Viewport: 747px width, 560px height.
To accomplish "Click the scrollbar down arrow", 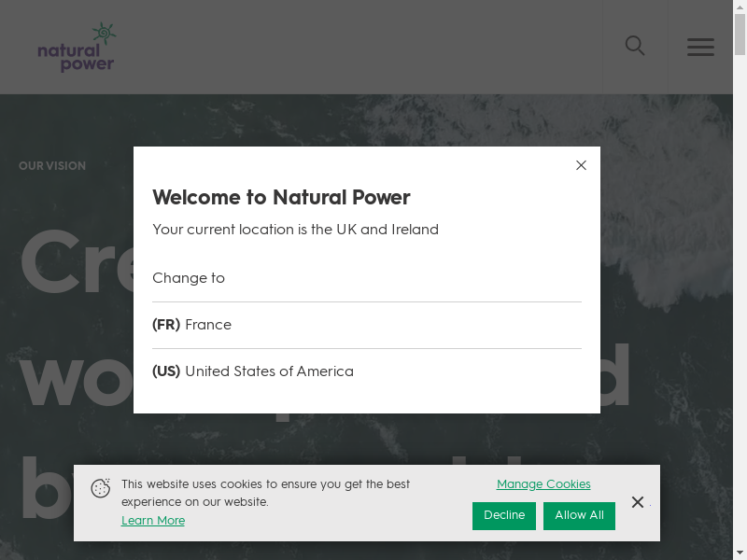I will coord(740,553).
